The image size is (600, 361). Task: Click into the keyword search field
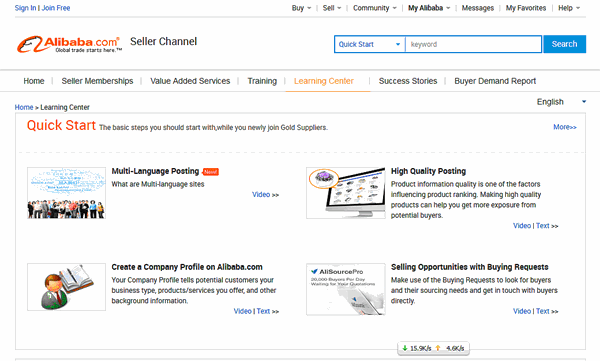(x=474, y=44)
